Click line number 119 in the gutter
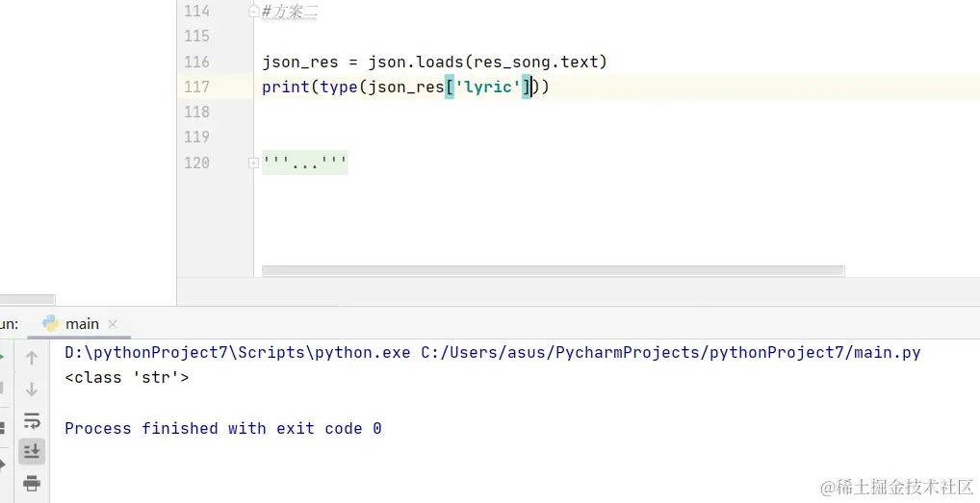The width and height of the screenshot is (980, 503). (x=197, y=137)
